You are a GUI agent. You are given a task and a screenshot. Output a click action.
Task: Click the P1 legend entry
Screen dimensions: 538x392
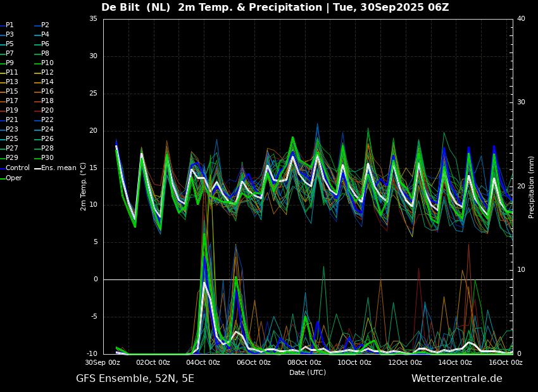[x=7, y=25]
